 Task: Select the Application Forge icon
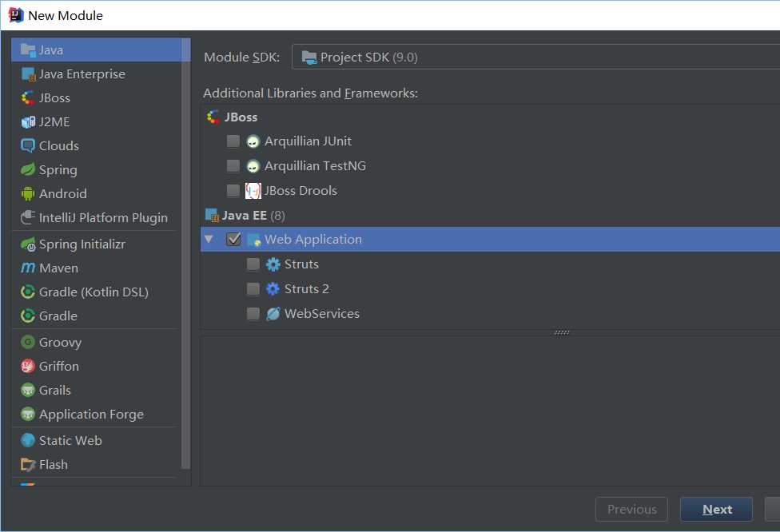[x=28, y=414]
